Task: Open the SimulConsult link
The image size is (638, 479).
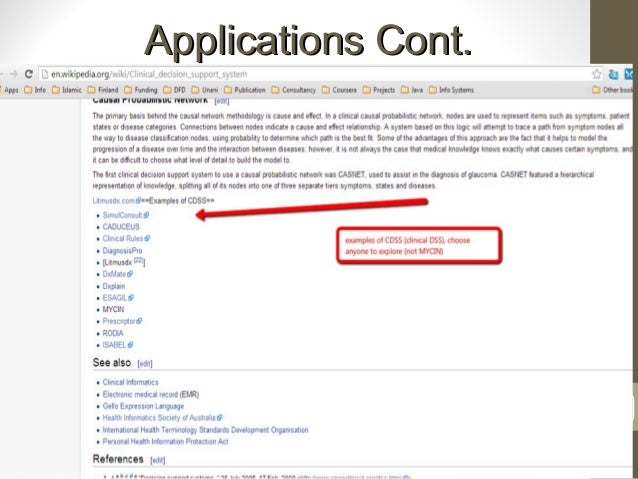Action: [125, 215]
